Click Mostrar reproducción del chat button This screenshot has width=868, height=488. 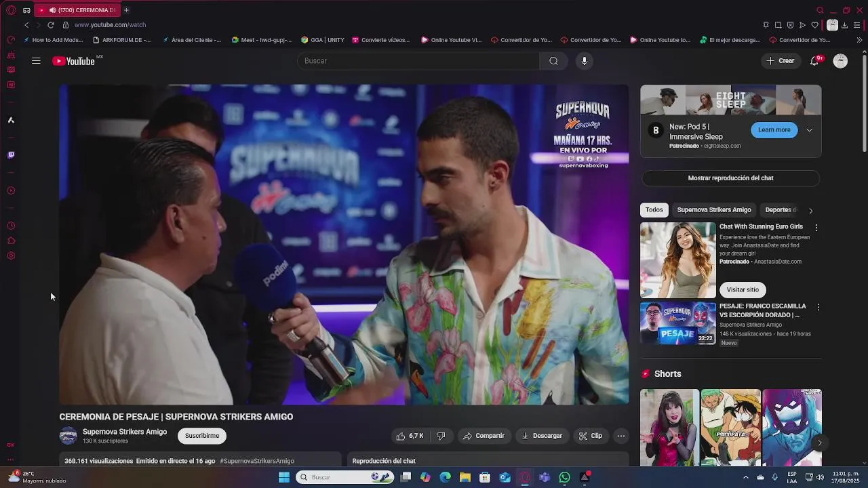[730, 178]
